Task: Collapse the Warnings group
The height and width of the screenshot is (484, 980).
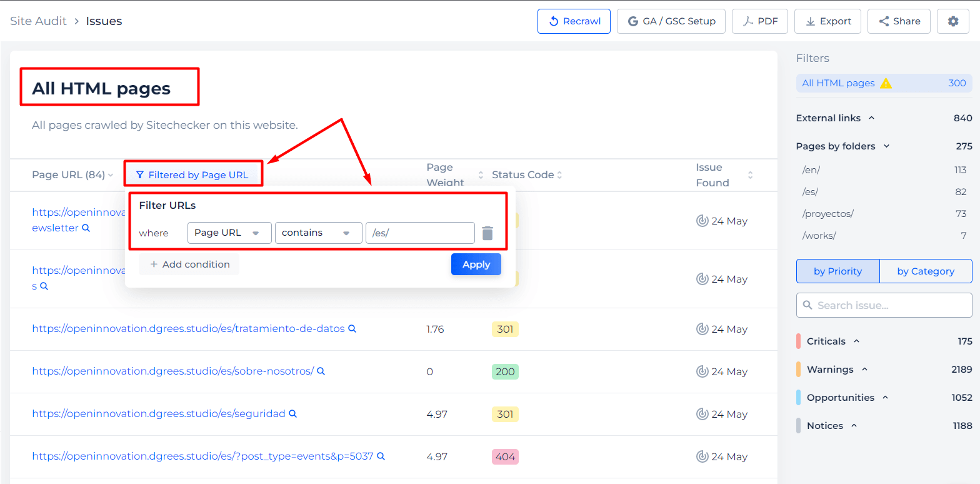Action: [865, 370]
